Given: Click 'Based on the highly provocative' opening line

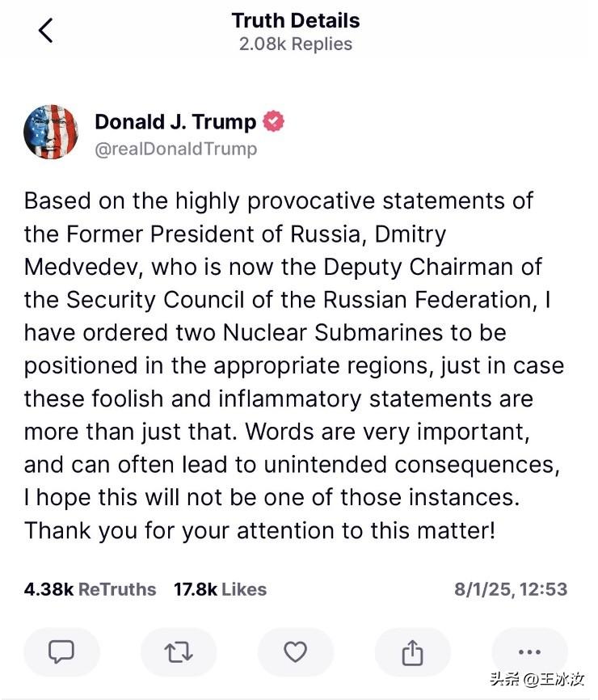Looking at the screenshot, I should point(279,201).
